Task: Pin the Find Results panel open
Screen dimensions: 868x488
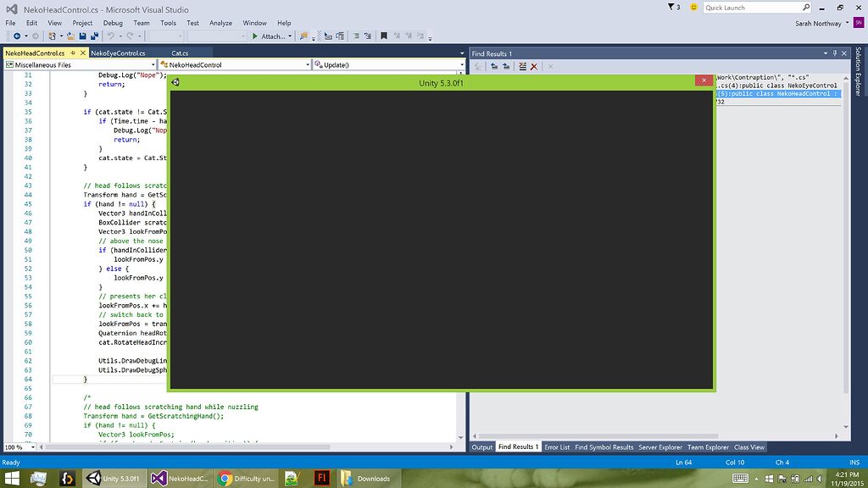Action: click(x=836, y=52)
